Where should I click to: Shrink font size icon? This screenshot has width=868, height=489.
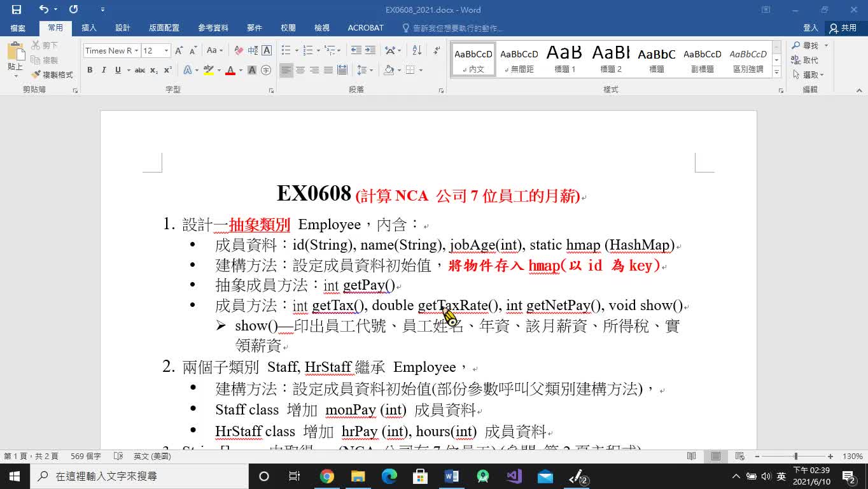192,50
